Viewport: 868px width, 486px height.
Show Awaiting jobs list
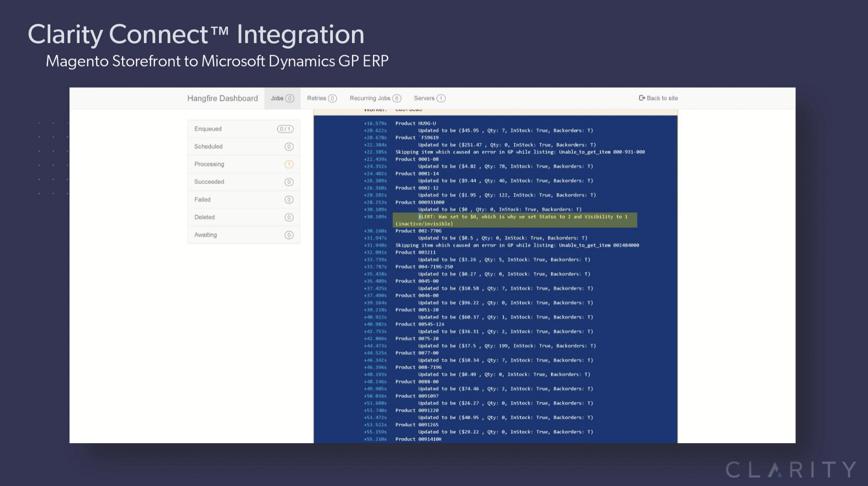(x=244, y=235)
